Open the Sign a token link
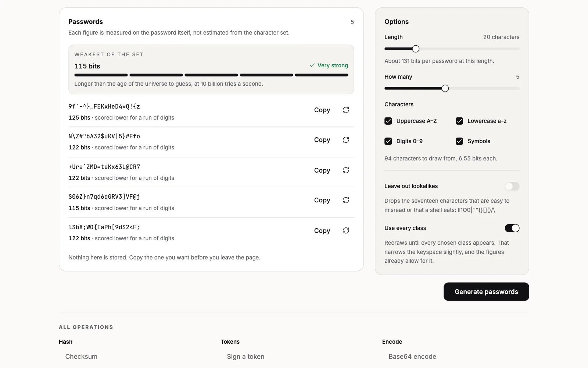588x368 pixels. pos(245,357)
